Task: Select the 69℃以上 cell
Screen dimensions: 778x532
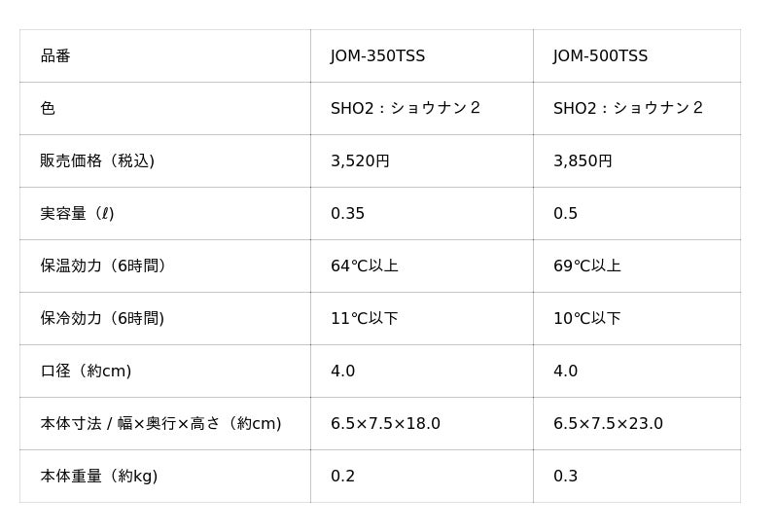Action: pos(586,266)
